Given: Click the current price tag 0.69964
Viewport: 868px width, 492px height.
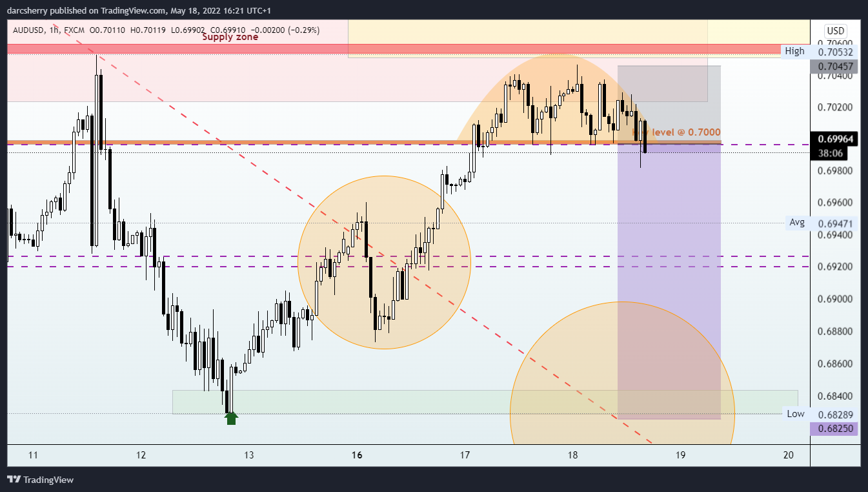Looking at the screenshot, I should [833, 139].
